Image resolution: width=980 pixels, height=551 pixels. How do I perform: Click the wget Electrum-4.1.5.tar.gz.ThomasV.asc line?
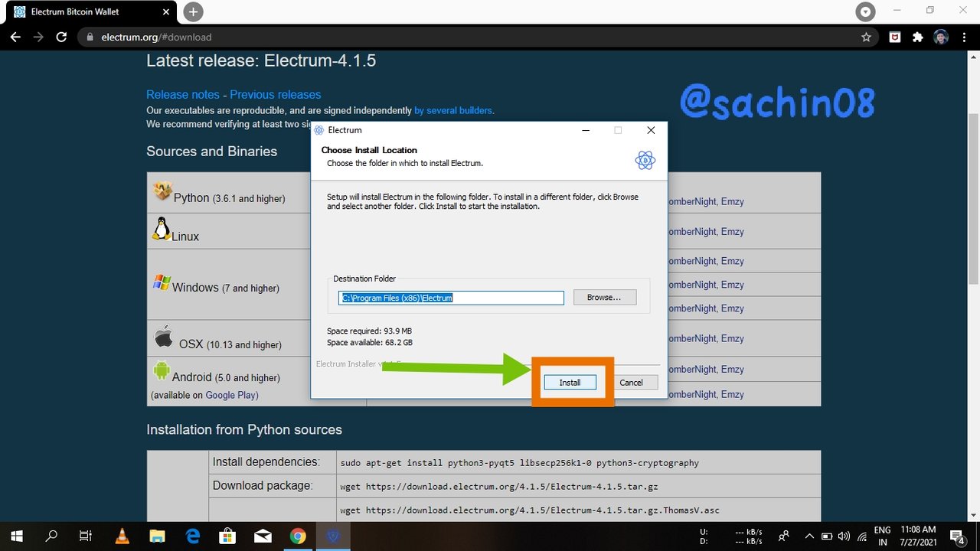[x=530, y=510]
